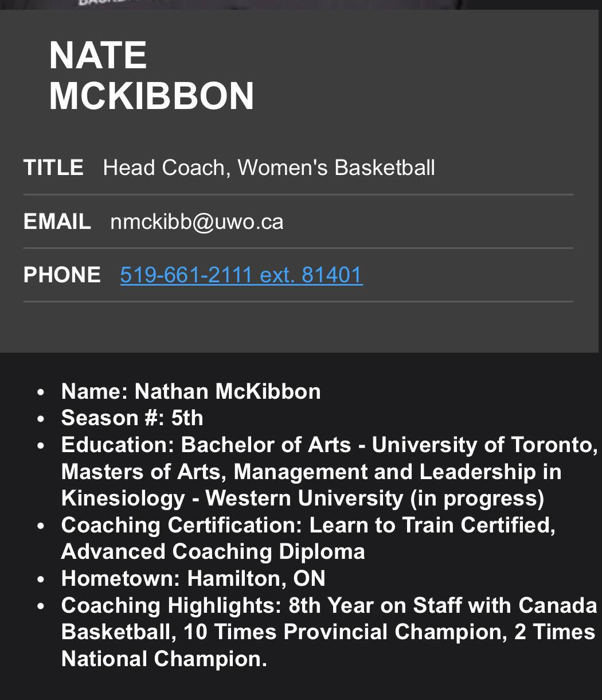Click Head Coach, Women's Basketball title text
Image resolution: width=602 pixels, height=700 pixels.
pos(269,168)
